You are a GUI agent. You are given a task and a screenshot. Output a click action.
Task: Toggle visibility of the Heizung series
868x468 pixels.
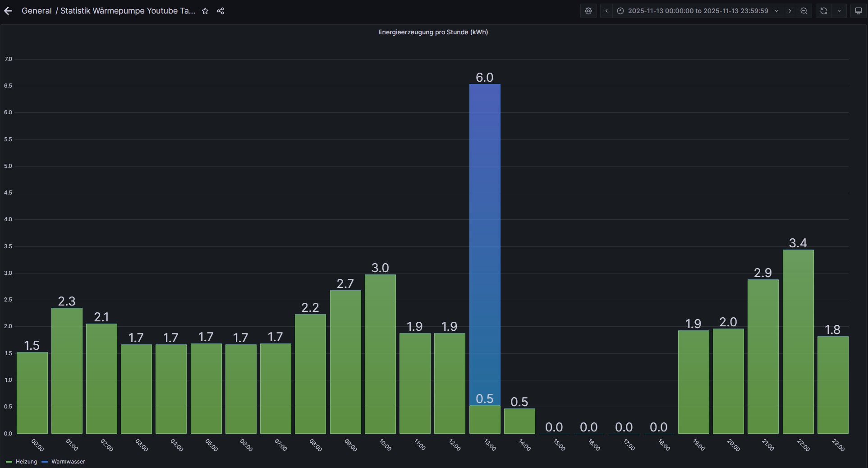pyautogui.click(x=26, y=462)
